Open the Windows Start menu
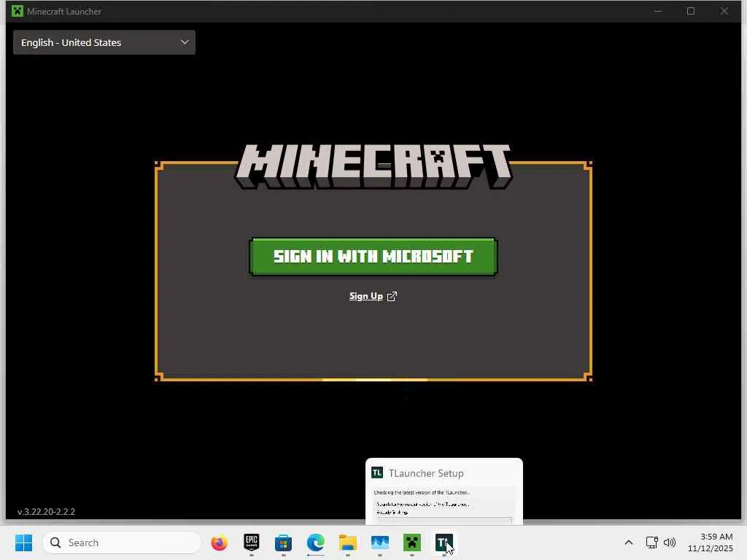The width and height of the screenshot is (747, 560). point(24,542)
